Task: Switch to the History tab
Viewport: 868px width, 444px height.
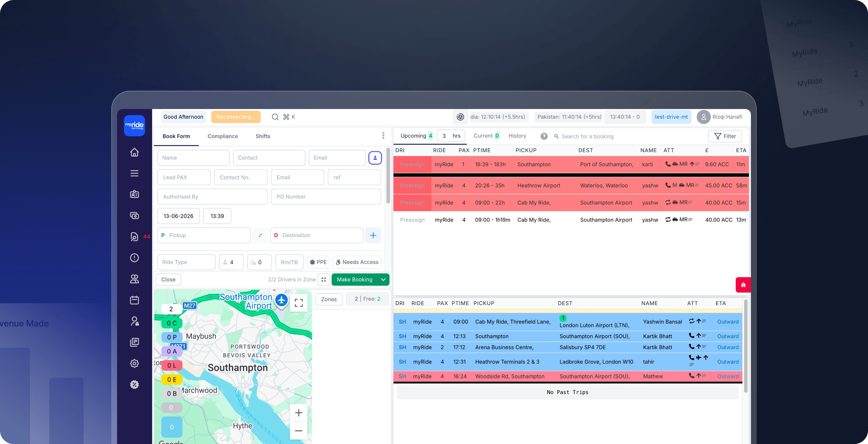Action: point(517,136)
